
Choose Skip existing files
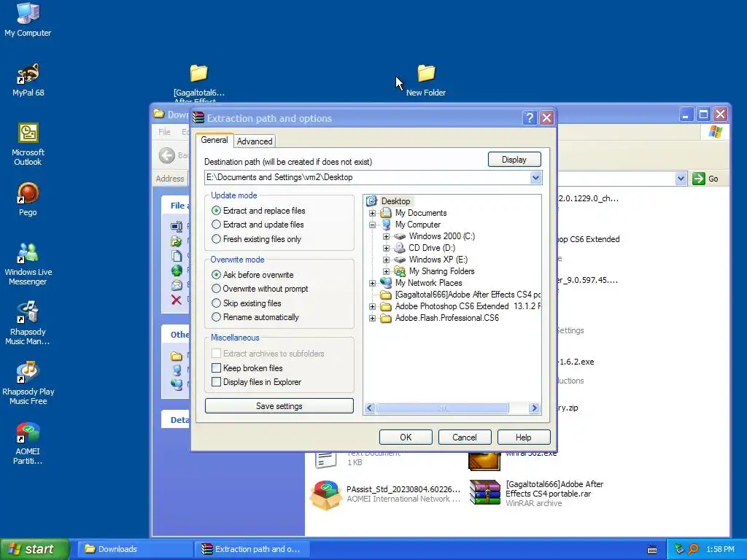click(247, 303)
